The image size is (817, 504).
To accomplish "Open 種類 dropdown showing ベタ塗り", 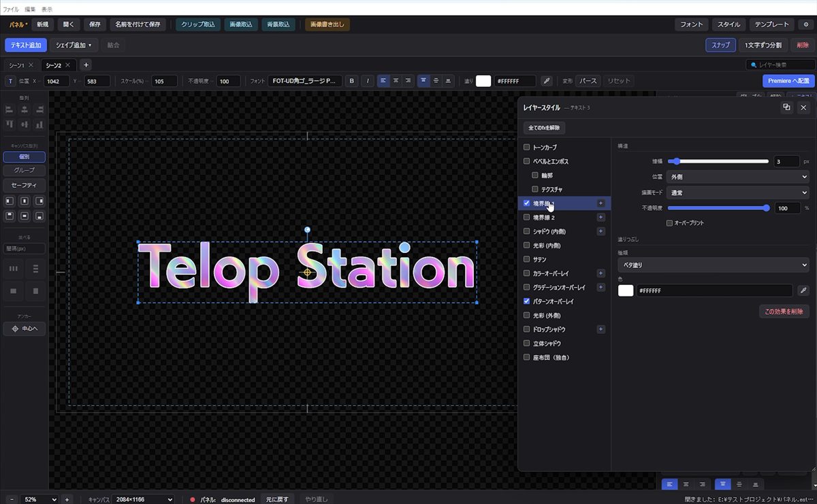I will click(713, 265).
